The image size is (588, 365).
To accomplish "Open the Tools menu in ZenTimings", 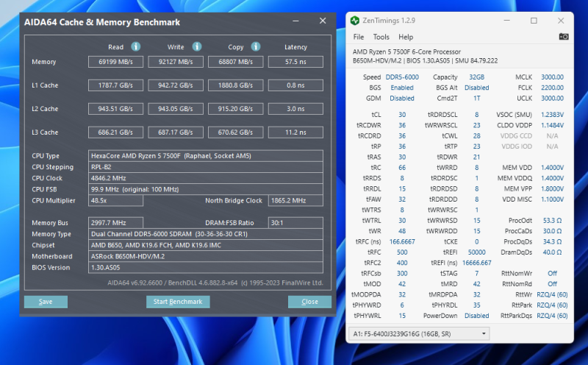I will (381, 37).
